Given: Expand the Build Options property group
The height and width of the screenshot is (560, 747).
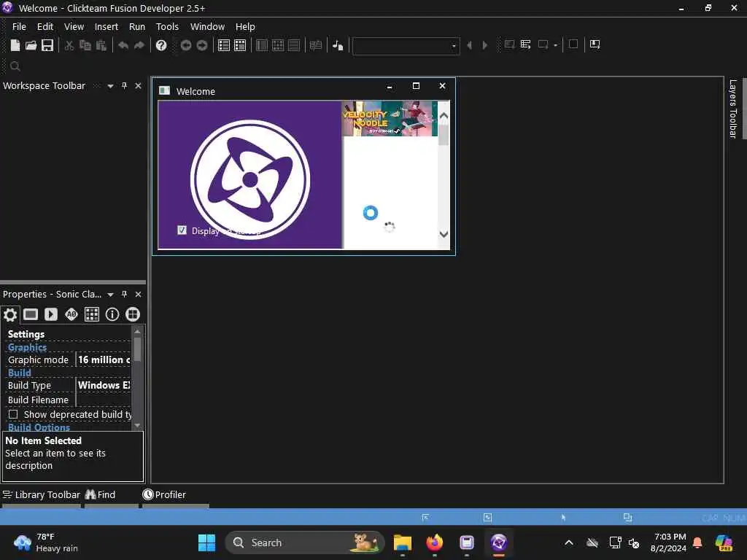Looking at the screenshot, I should coord(39,427).
